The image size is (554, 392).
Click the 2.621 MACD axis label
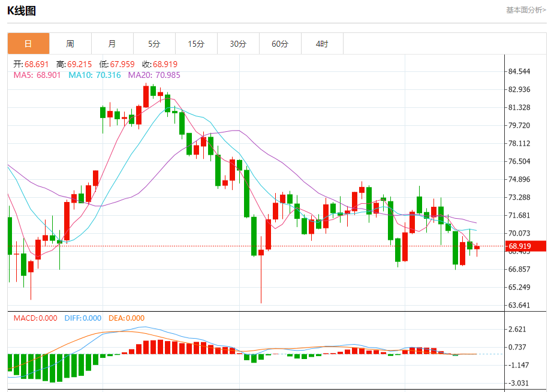(517, 329)
